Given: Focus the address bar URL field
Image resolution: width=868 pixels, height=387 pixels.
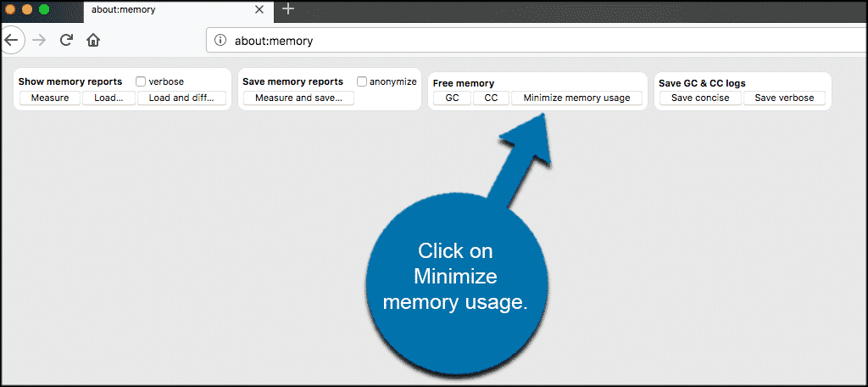Looking at the screenshot, I should pyautogui.click(x=509, y=40).
